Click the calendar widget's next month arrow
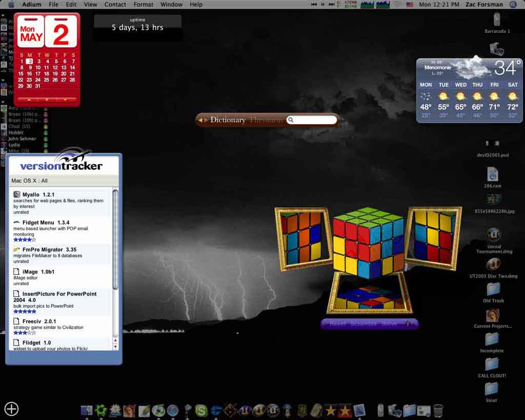This screenshot has height=420, width=525. [x=66, y=99]
